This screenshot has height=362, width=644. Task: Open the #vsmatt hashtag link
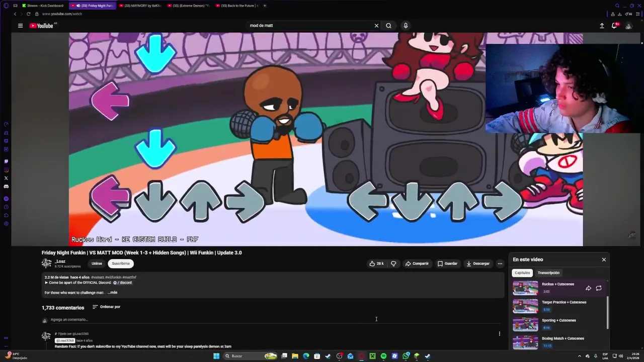(x=98, y=277)
